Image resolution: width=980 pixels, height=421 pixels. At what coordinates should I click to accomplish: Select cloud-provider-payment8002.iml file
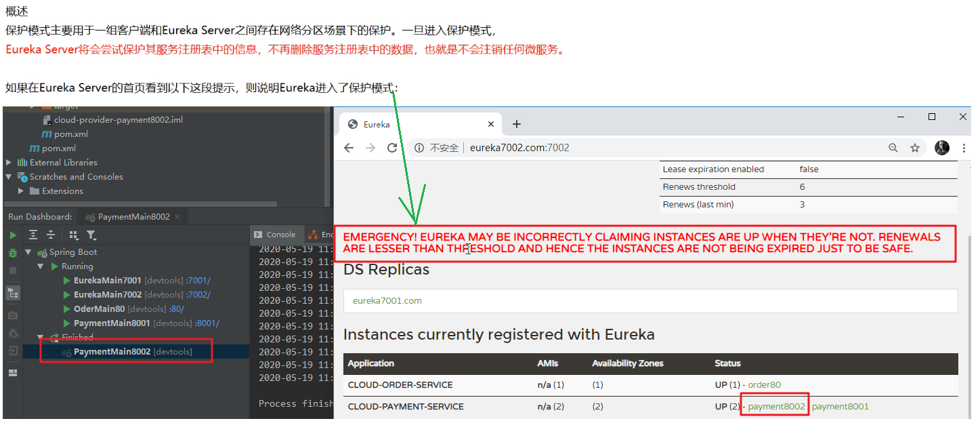[x=119, y=120]
